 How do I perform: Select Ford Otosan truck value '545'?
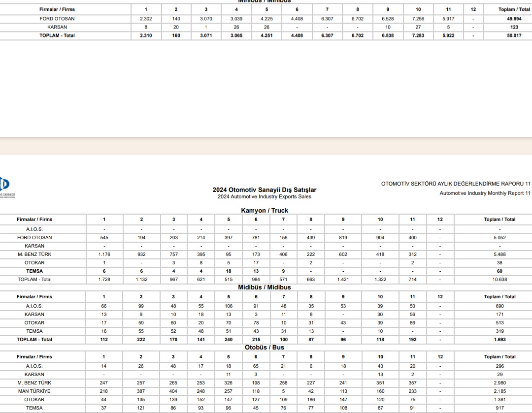pos(104,238)
